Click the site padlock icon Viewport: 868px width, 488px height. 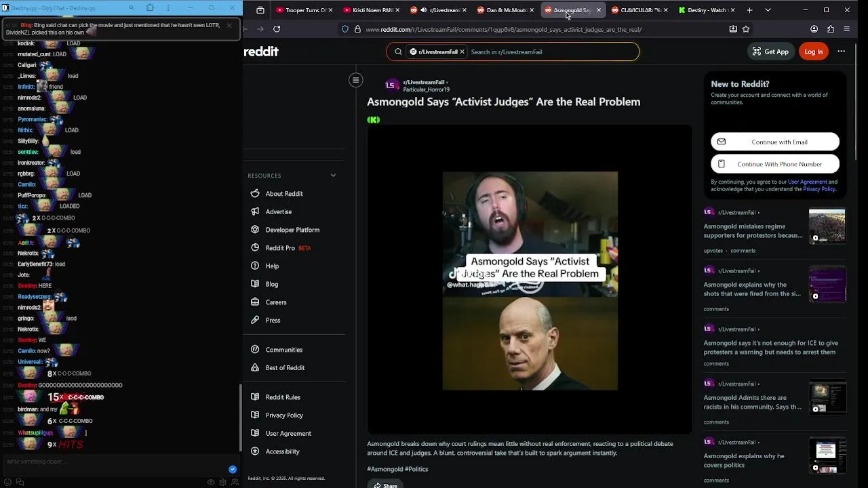(357, 29)
